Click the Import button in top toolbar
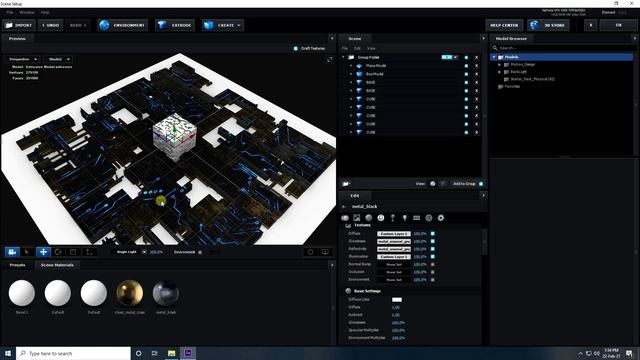 click(19, 25)
